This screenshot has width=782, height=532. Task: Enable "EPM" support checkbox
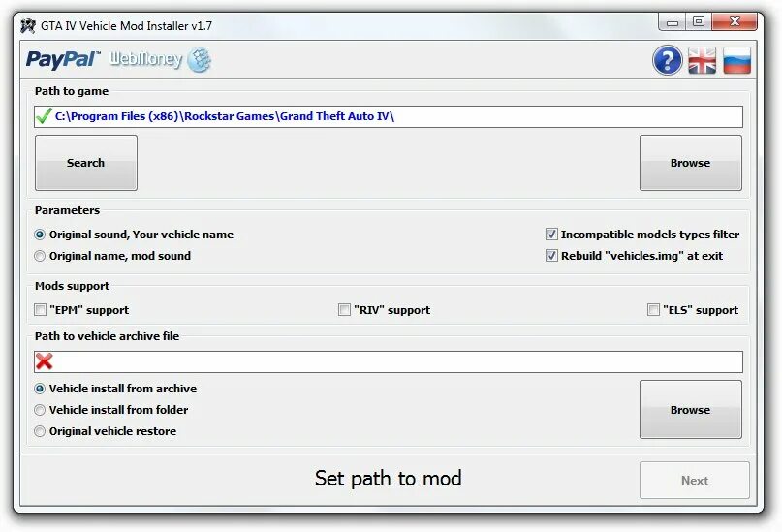click(x=40, y=310)
